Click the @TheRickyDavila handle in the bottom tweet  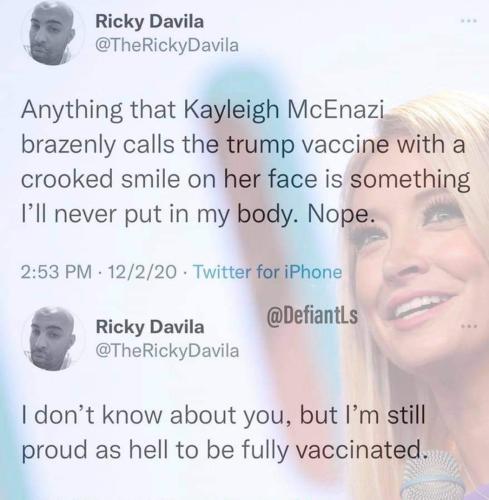point(167,351)
